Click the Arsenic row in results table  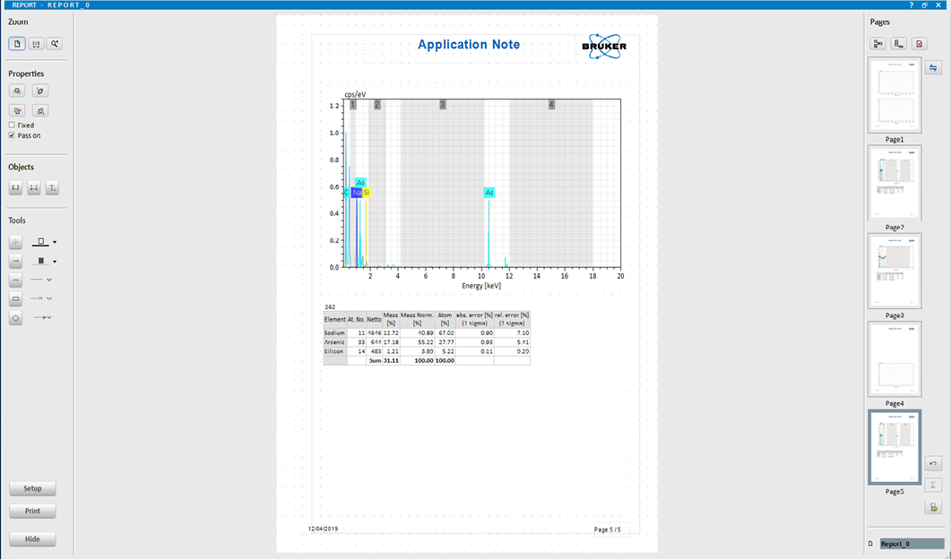point(427,341)
